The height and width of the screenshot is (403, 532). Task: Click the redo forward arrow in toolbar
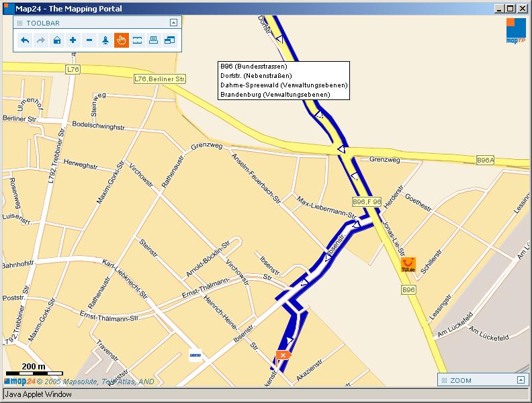click(41, 40)
